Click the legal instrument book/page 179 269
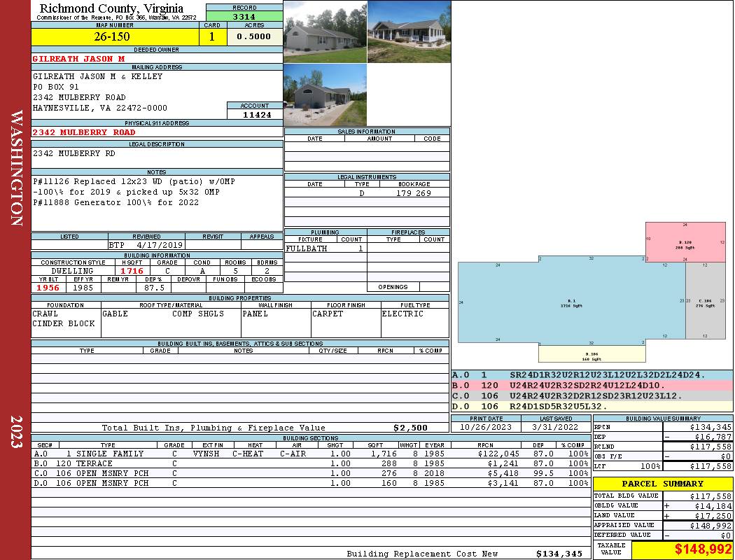The image size is (735, 560). pyautogui.click(x=413, y=192)
